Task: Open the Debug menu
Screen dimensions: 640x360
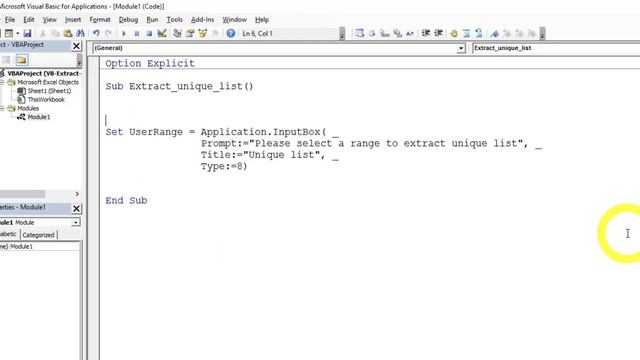Action: pos(128,20)
